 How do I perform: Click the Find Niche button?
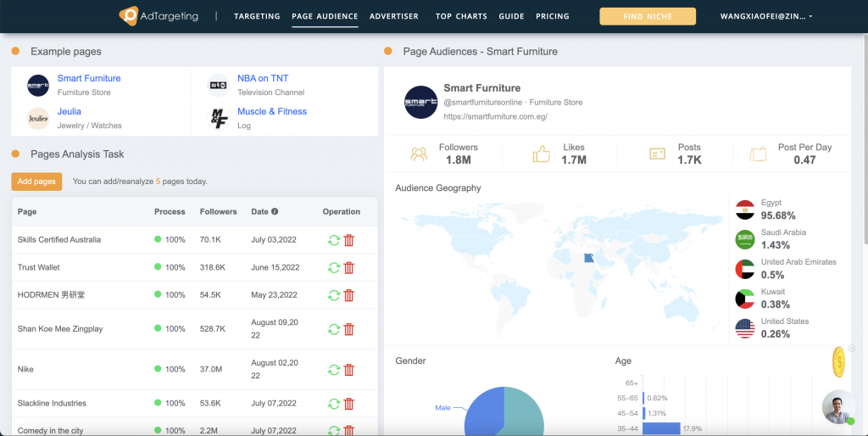(x=648, y=16)
